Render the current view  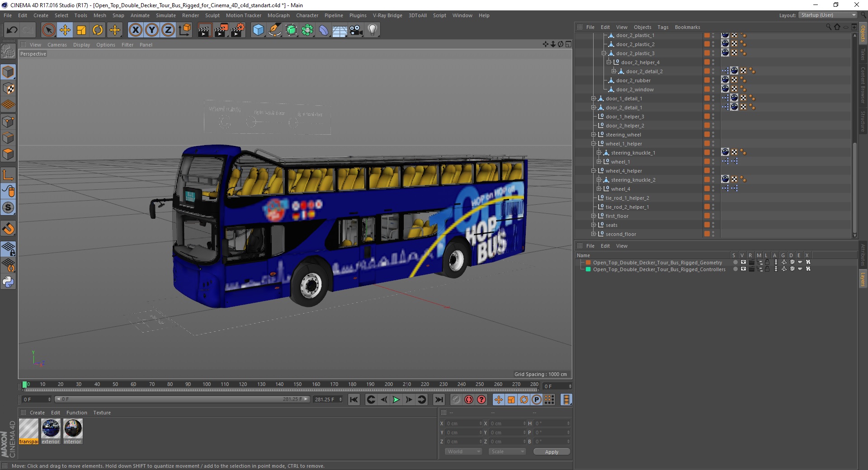click(x=204, y=30)
